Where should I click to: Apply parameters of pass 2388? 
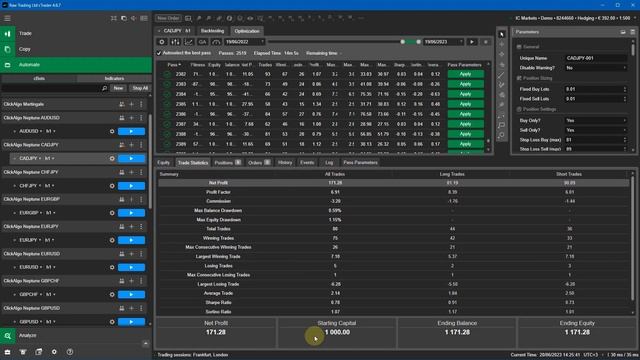point(465,134)
